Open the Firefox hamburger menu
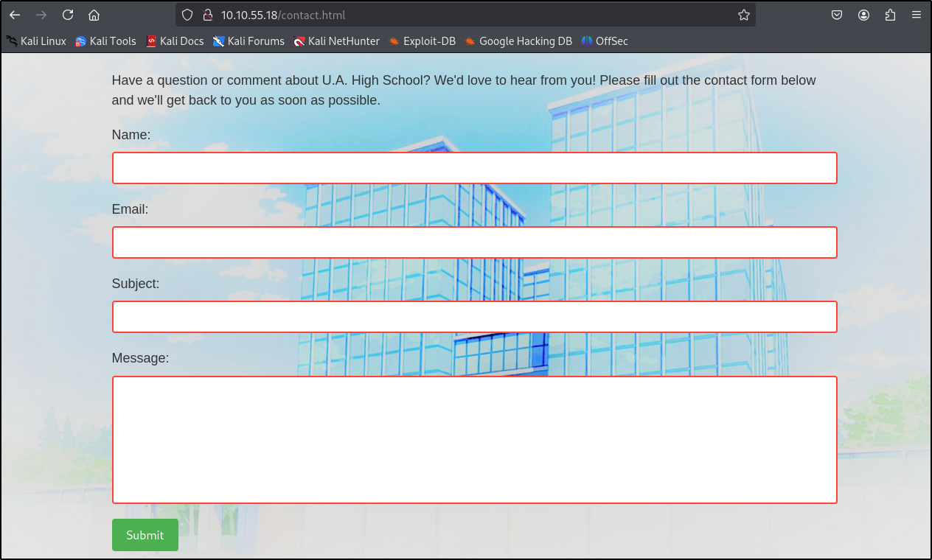The height and width of the screenshot is (560, 932). (917, 15)
